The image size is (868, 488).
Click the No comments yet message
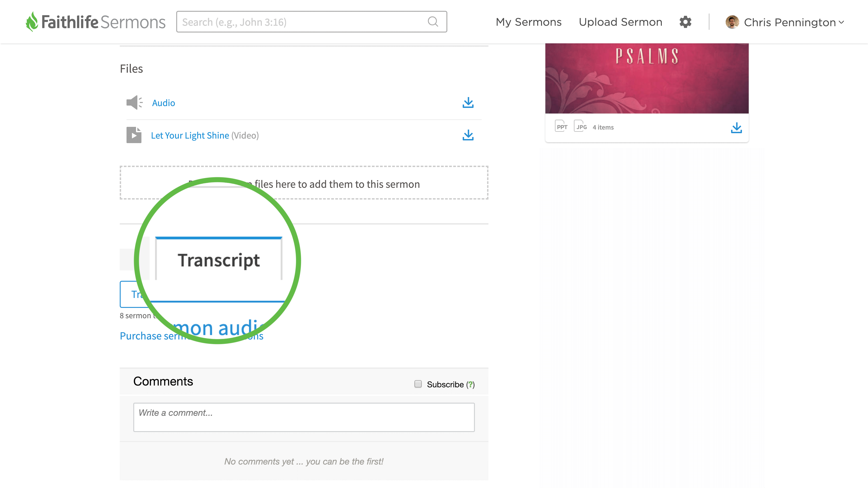[x=304, y=461]
